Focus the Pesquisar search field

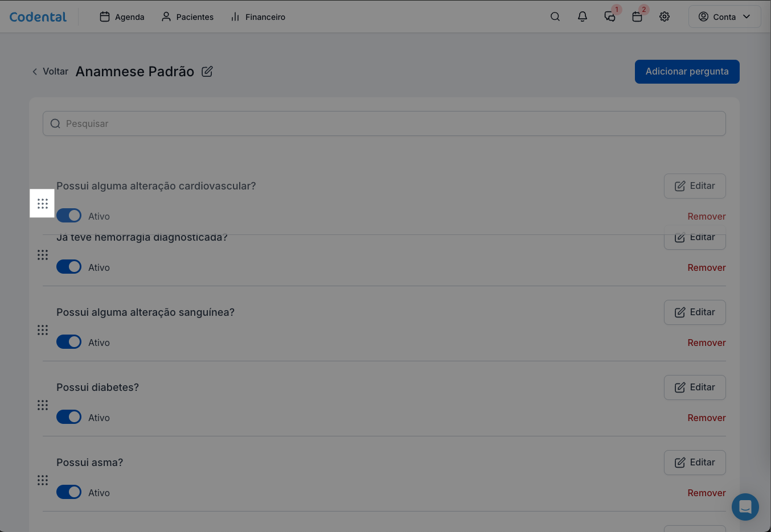[384, 123]
